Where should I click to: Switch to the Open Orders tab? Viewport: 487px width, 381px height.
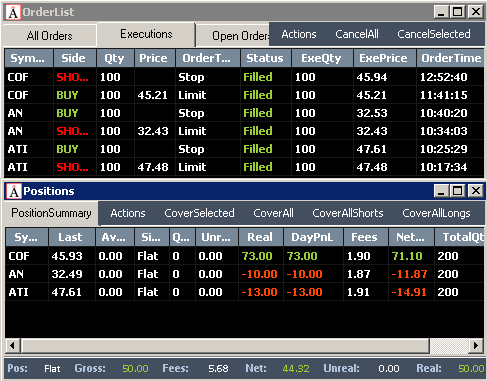click(233, 36)
